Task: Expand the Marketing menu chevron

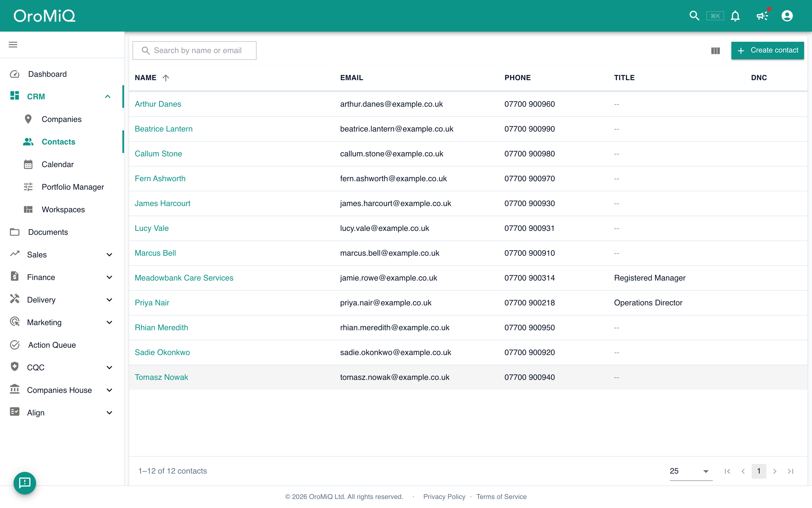Action: pyautogui.click(x=109, y=322)
